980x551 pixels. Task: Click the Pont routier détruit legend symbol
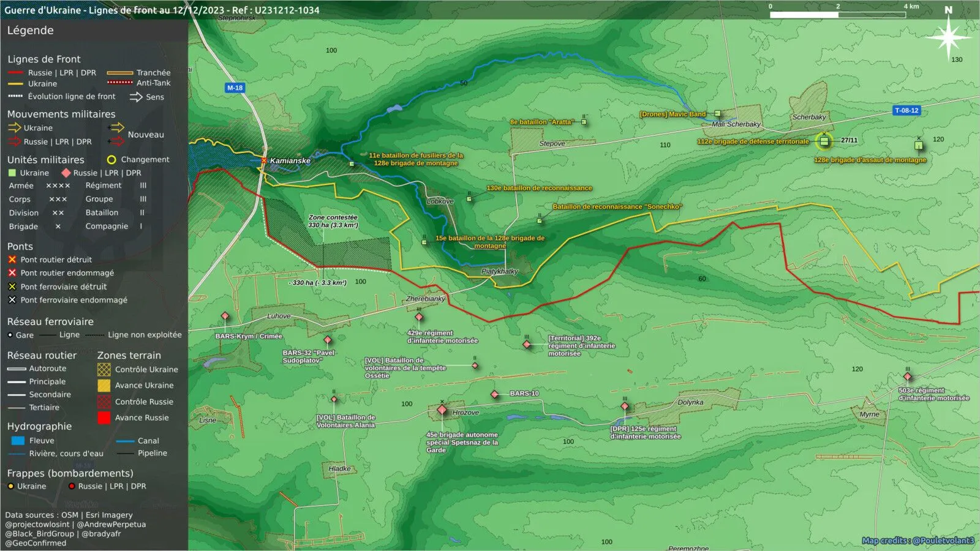click(x=12, y=260)
